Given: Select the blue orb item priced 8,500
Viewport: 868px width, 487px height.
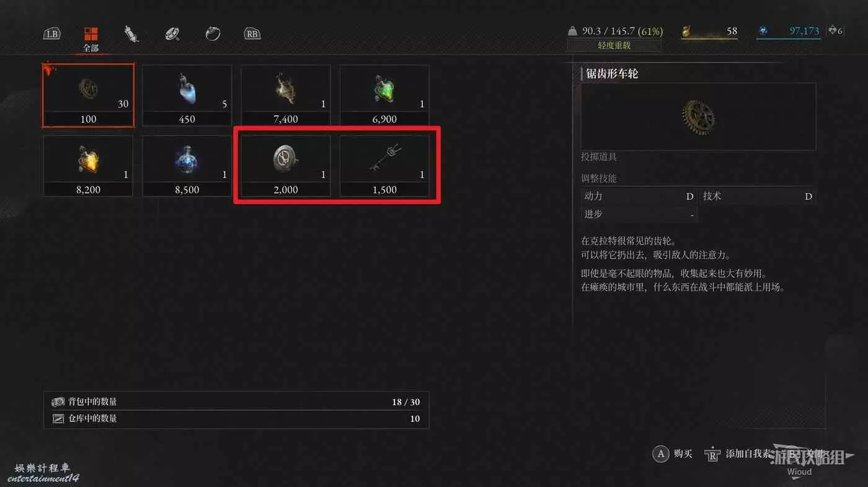Looking at the screenshot, I should coord(187,166).
